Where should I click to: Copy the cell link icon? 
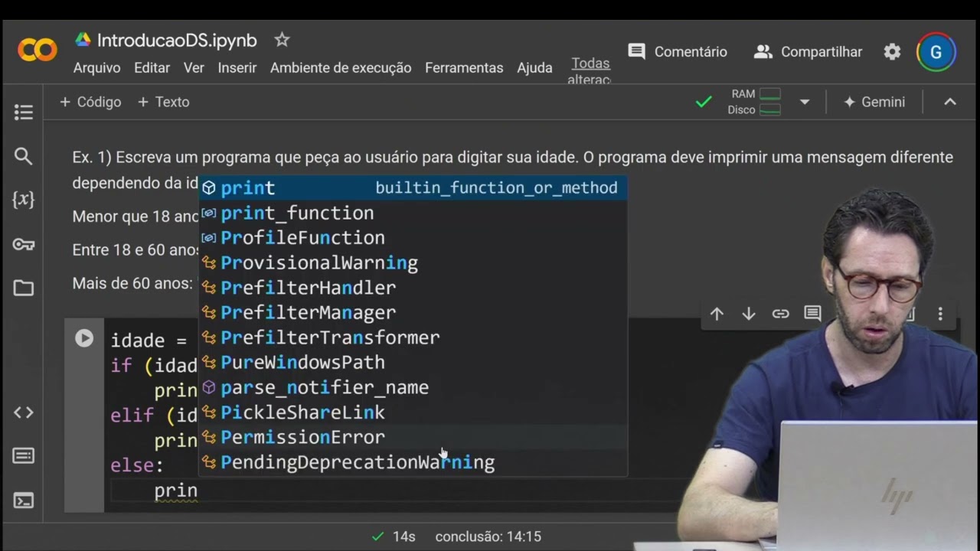(x=780, y=314)
